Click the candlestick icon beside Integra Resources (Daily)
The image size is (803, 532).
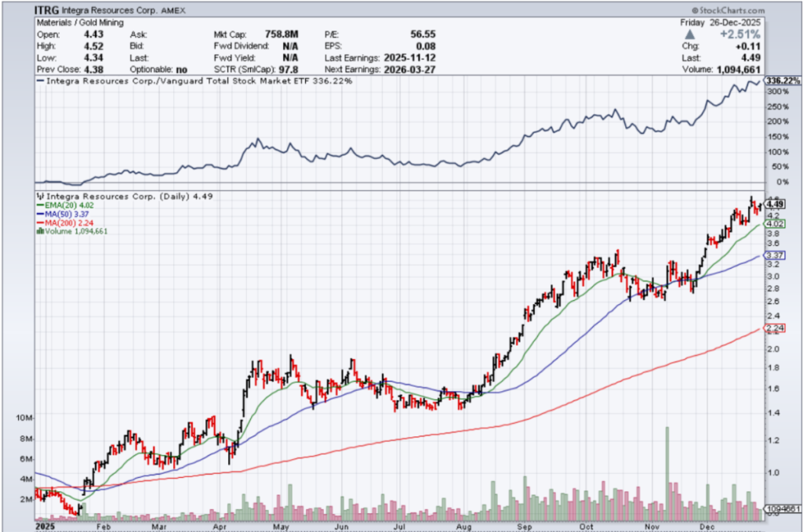(x=40, y=196)
